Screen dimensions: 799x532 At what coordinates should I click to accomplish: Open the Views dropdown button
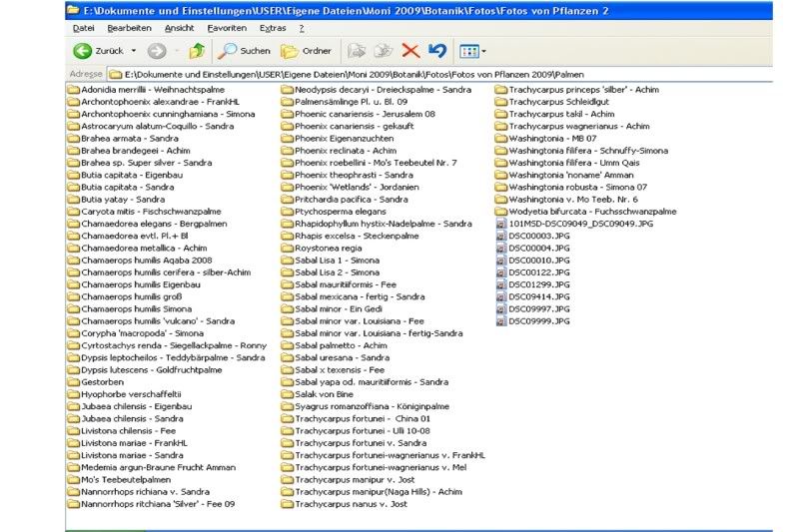pyautogui.click(x=471, y=51)
